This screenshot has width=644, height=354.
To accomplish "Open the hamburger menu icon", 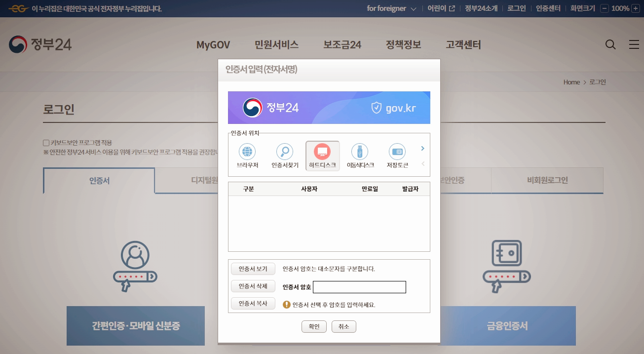I will [x=634, y=44].
